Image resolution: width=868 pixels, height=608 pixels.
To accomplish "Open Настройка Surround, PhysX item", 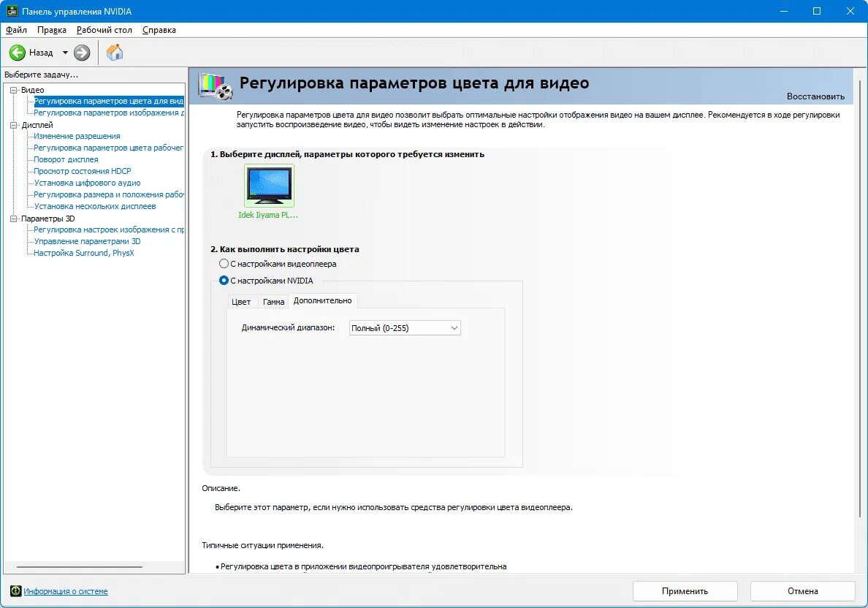I will tap(83, 253).
